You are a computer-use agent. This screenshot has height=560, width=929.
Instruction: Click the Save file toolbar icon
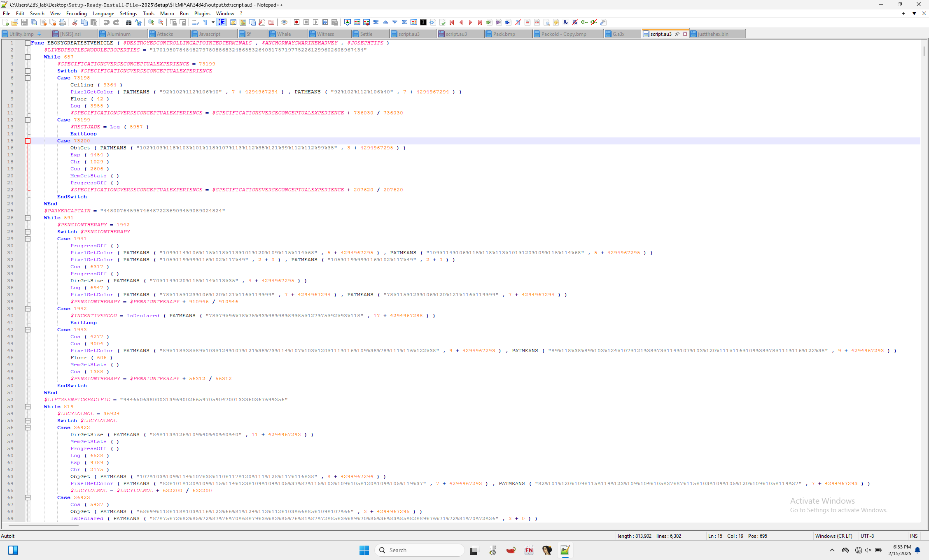click(x=24, y=22)
